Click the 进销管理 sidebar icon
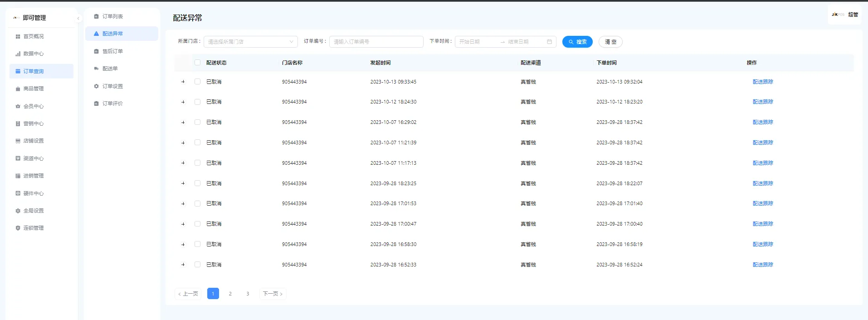Viewport: 868px width, 320px height. (x=18, y=176)
